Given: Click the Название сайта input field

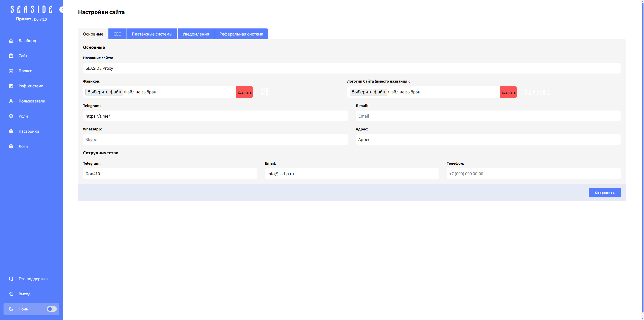Looking at the screenshot, I should coord(352,68).
